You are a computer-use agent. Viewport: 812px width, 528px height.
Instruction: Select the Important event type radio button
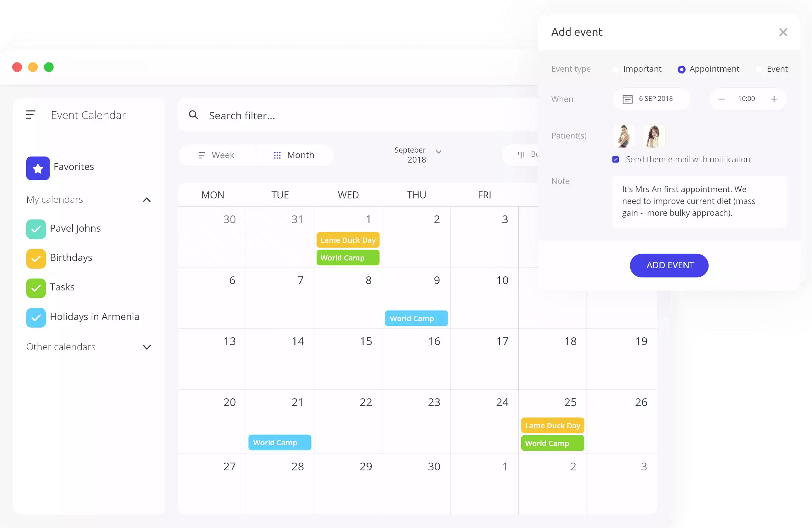(x=616, y=69)
